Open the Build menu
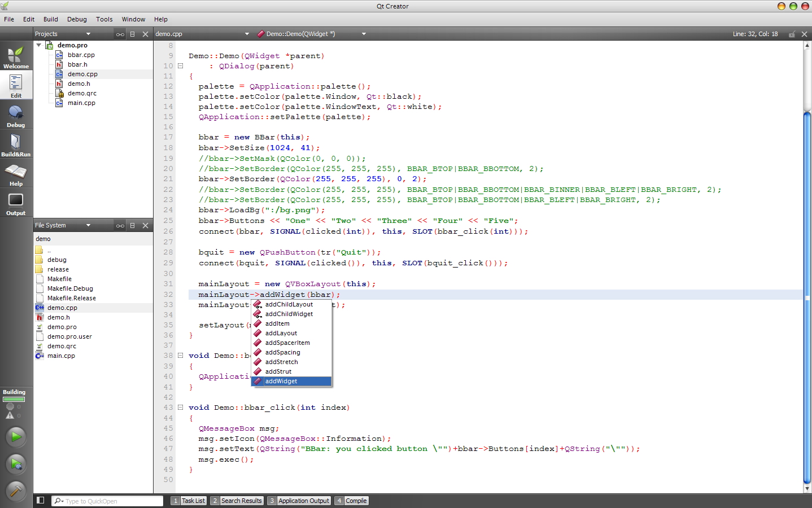 [x=51, y=19]
